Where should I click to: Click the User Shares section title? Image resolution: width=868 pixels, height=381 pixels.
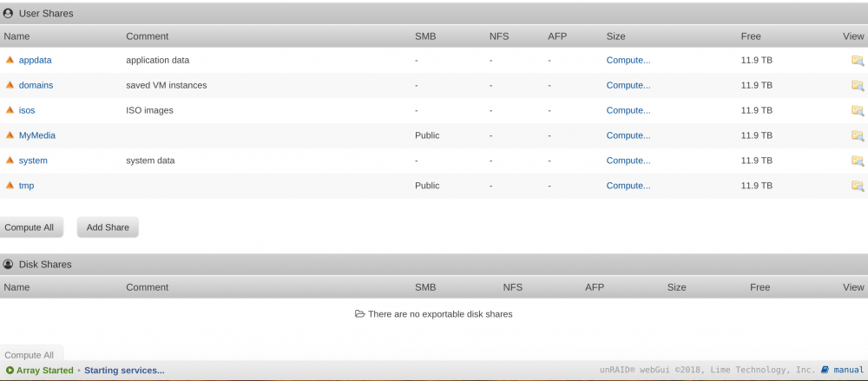tap(46, 13)
